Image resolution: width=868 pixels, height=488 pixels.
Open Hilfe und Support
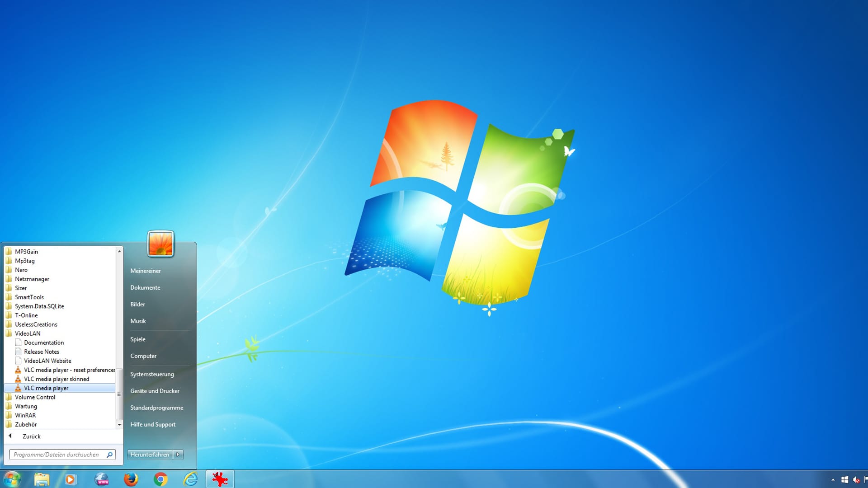153,424
